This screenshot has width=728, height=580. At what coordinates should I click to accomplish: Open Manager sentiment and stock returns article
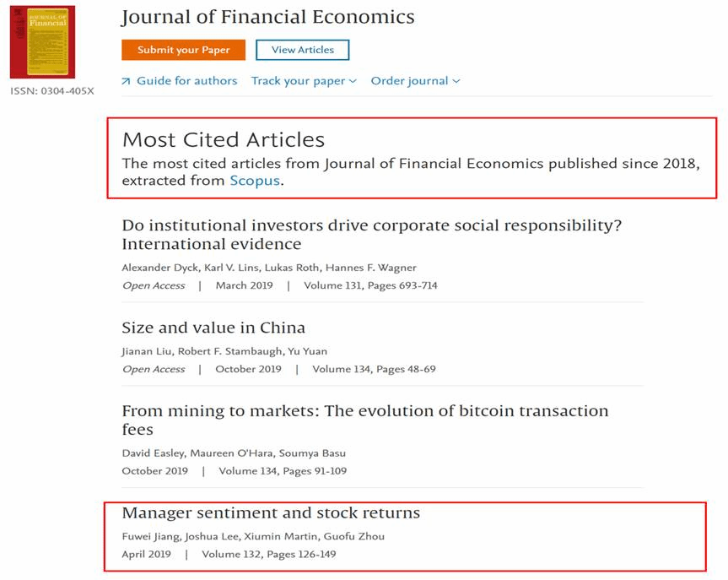tap(271, 513)
